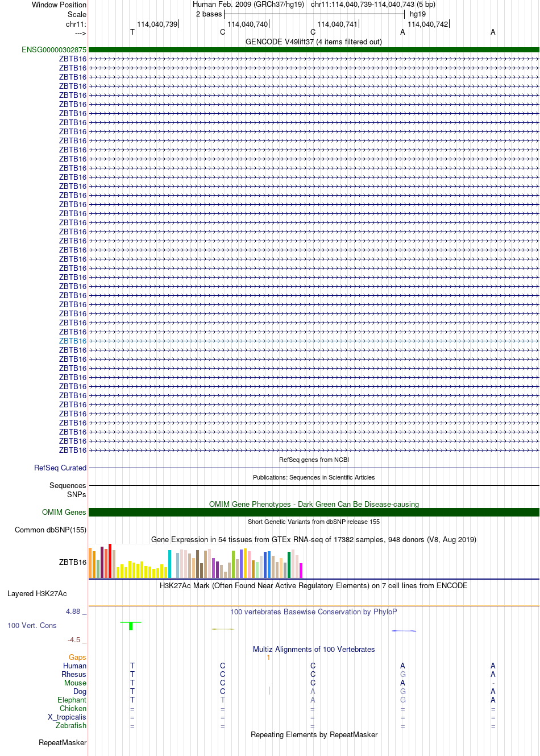Click the 'Gene Expression in 54 tissues' title
Screen dimensions: 540x756
point(314,540)
